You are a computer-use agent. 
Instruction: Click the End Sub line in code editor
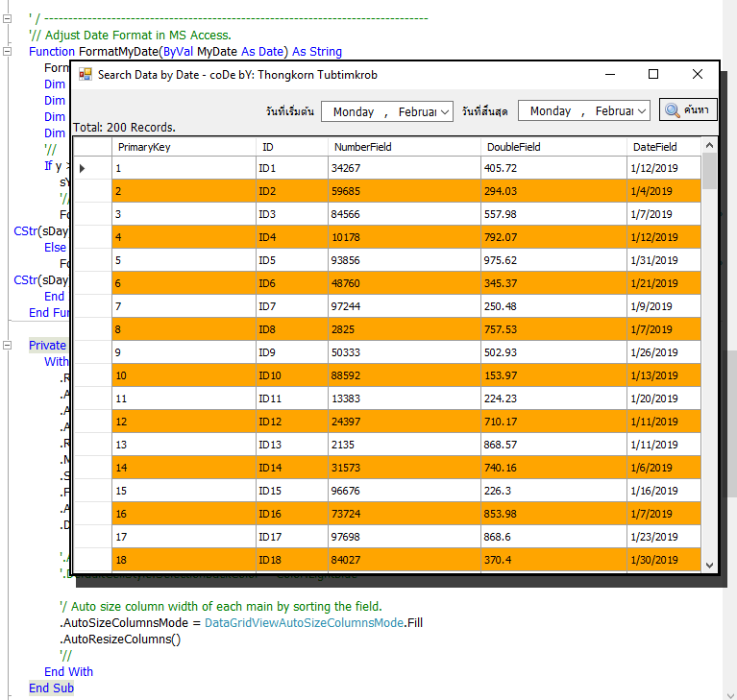click(51, 688)
